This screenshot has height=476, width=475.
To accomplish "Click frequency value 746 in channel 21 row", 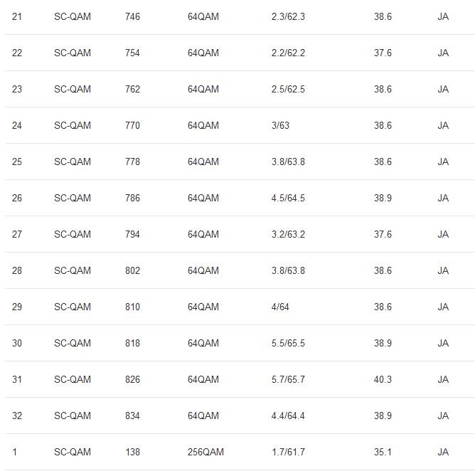I will coord(132,16).
